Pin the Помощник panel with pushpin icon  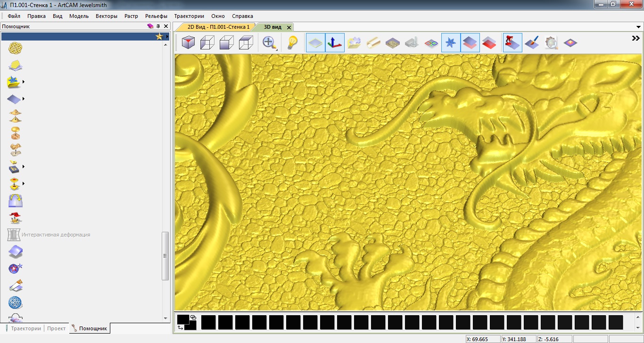click(158, 26)
